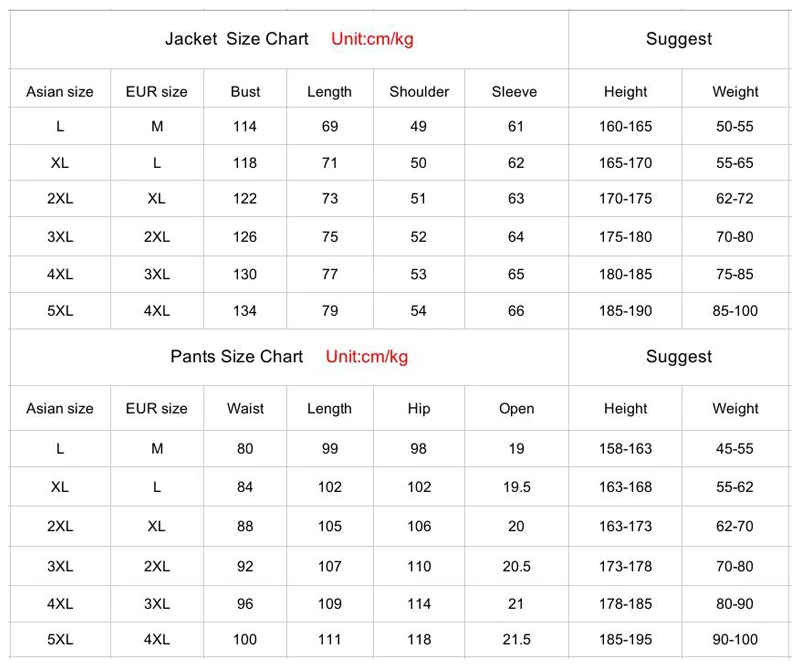The width and height of the screenshot is (800, 667).
Task: Select jacket height range 160-165
Action: click(625, 127)
